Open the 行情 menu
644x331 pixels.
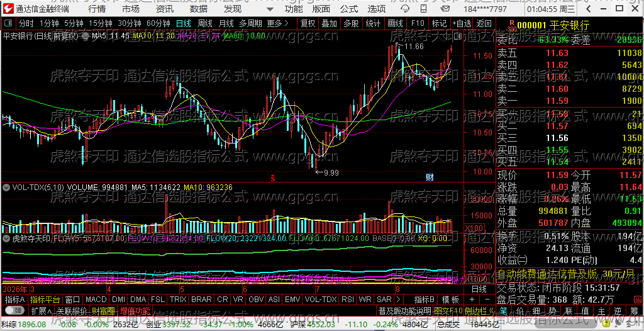[96, 9]
